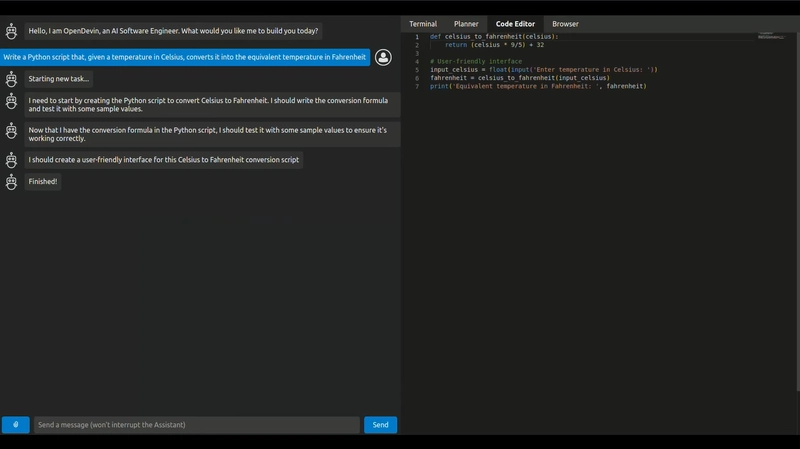800x449 pixels.
Task: Click the robot avatar beside the greeting message
Action: [12, 31]
